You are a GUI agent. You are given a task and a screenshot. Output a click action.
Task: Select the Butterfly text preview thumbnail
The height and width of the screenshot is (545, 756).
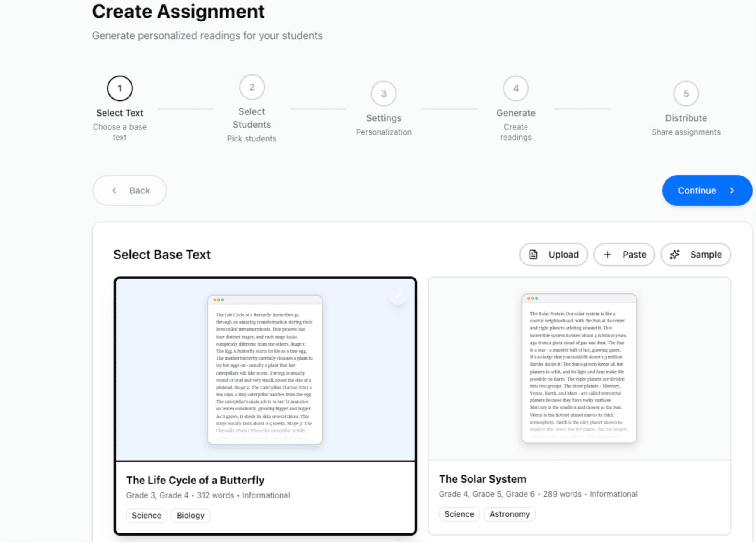point(265,369)
